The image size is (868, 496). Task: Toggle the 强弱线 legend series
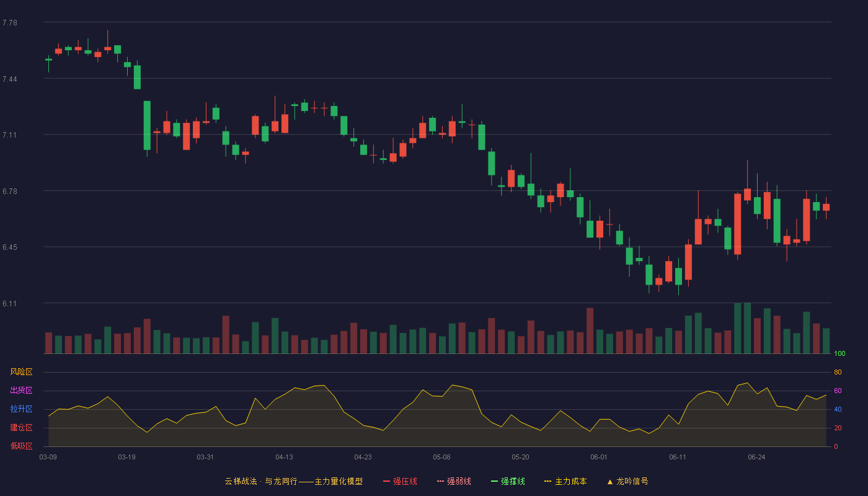click(454, 481)
